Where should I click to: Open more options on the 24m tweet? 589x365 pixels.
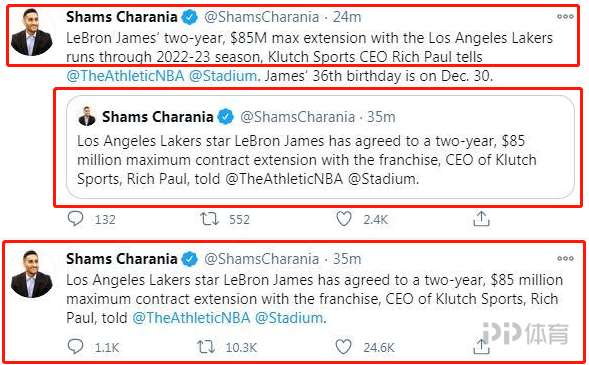(565, 17)
